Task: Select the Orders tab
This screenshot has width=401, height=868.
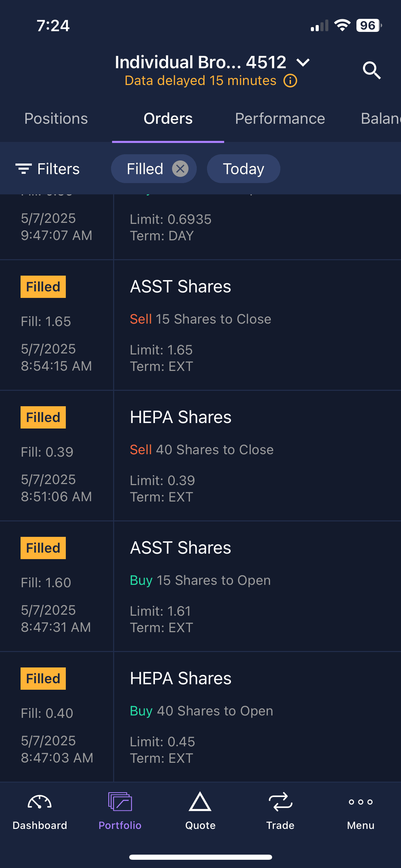Action: pyautogui.click(x=168, y=119)
